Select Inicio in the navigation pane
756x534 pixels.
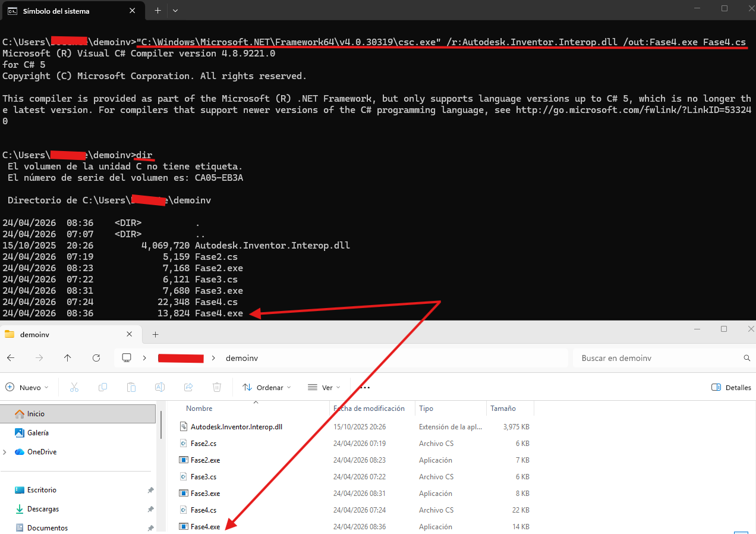point(78,413)
